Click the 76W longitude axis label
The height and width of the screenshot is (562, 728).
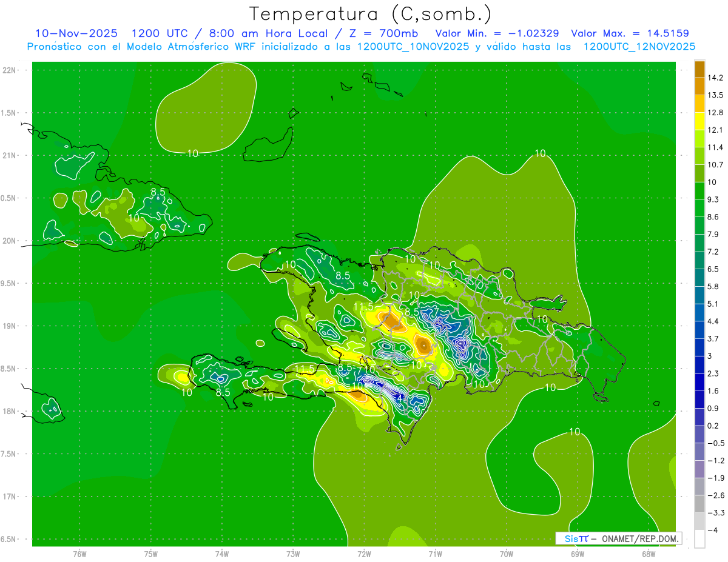79,554
